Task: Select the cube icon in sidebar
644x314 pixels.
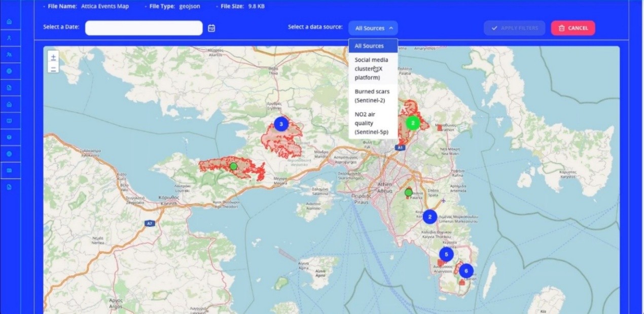Action: (x=9, y=137)
